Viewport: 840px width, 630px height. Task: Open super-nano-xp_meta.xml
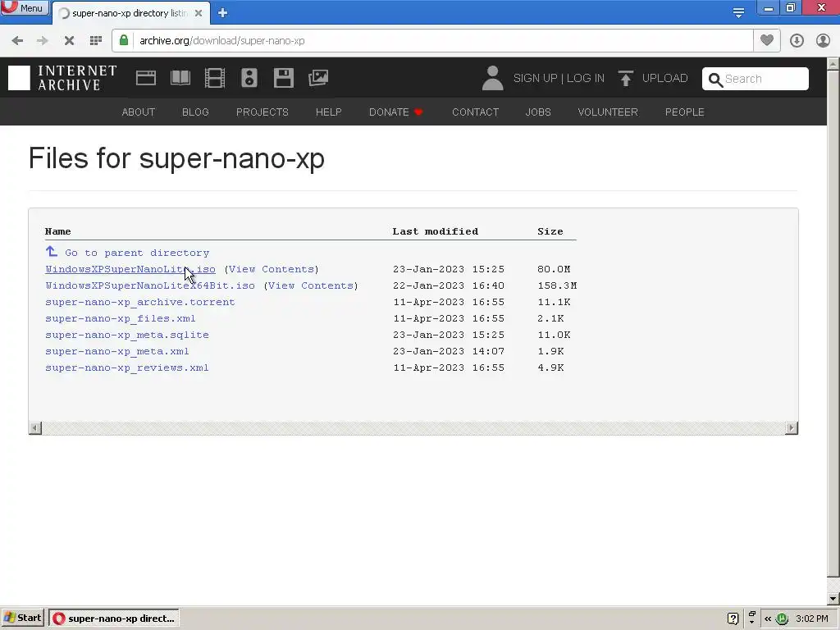pyautogui.click(x=117, y=351)
